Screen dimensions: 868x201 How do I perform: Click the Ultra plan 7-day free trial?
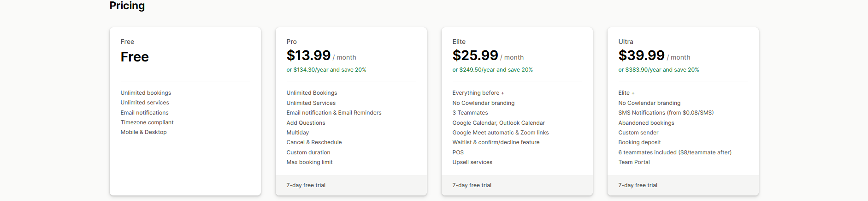638,185
